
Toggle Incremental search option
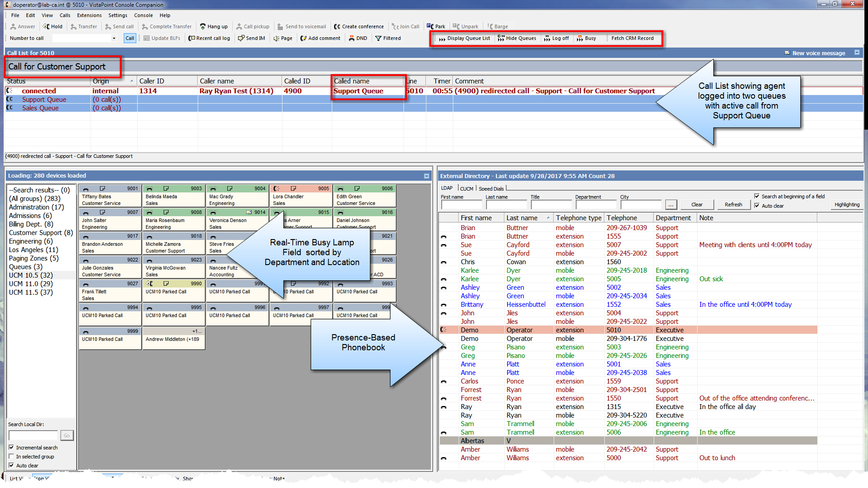(12, 447)
